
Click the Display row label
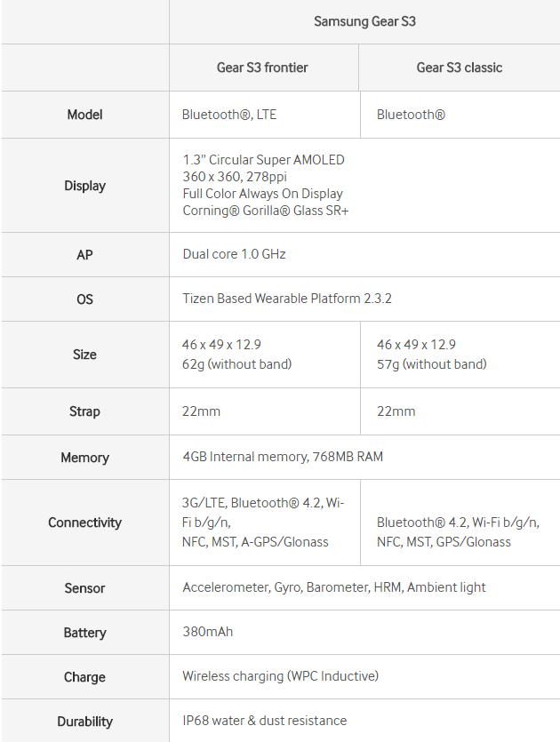pyautogui.click(x=84, y=186)
